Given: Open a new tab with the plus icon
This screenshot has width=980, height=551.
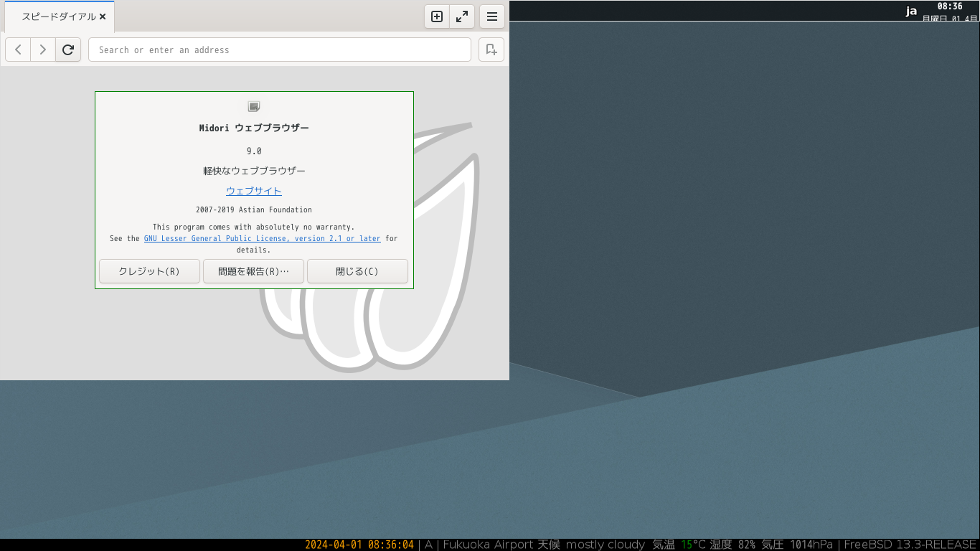Looking at the screenshot, I should coord(437,16).
